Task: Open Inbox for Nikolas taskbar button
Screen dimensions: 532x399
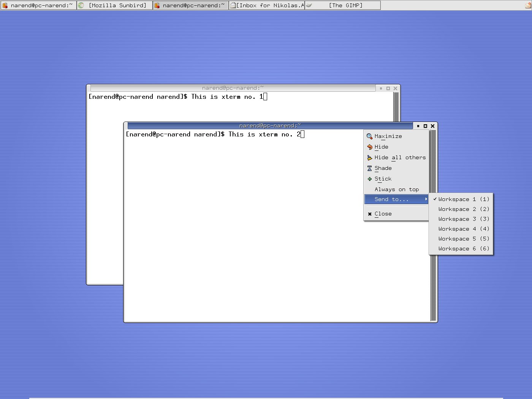Action: 267,5
